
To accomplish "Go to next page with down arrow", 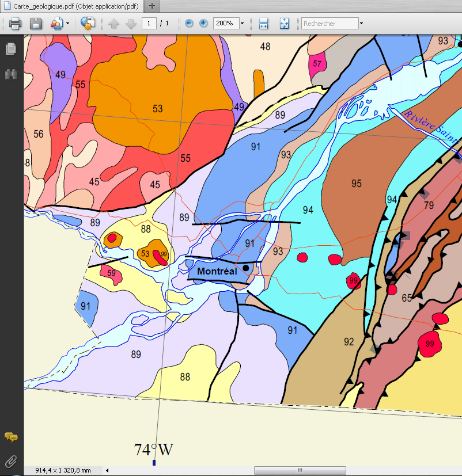I will tap(131, 24).
